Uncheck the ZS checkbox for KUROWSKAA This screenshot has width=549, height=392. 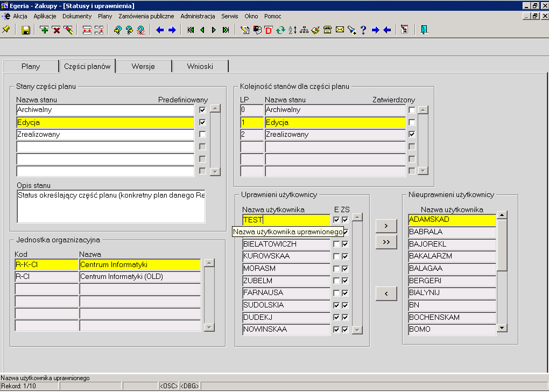345,256
